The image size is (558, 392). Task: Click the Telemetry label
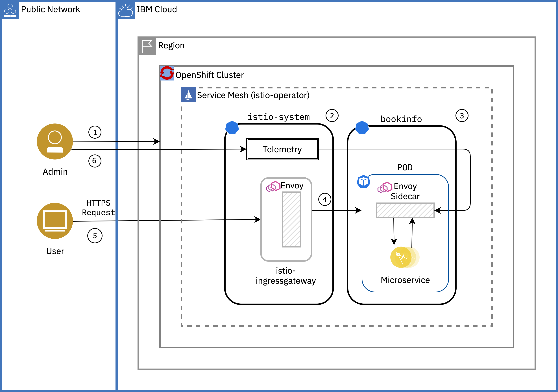[282, 150]
